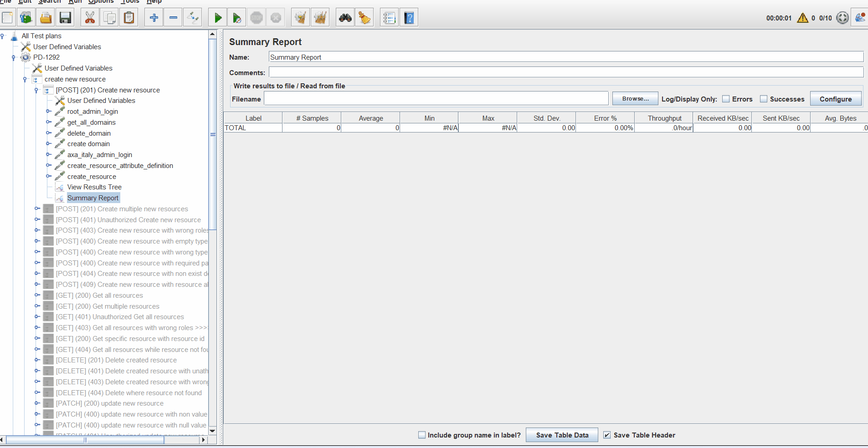Open the Run menu
The image size is (868, 448).
(75, 2)
